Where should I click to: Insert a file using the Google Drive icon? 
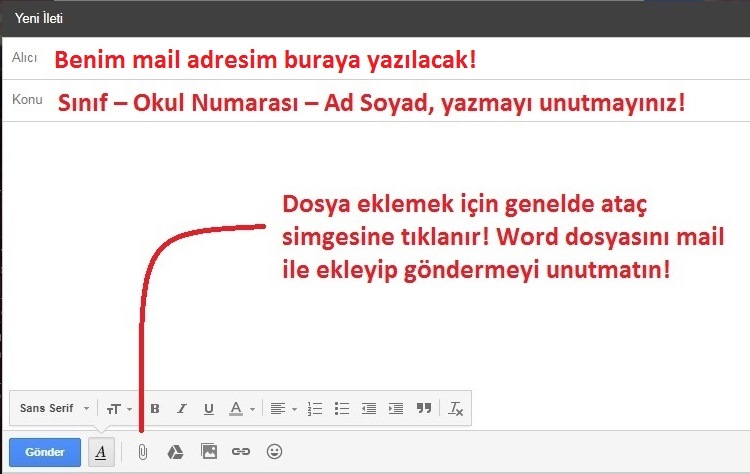(176, 452)
